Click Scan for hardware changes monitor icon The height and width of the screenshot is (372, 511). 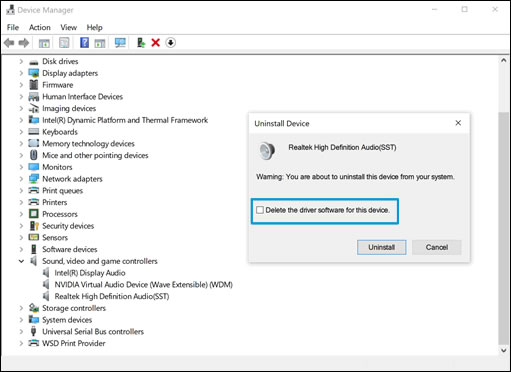120,43
